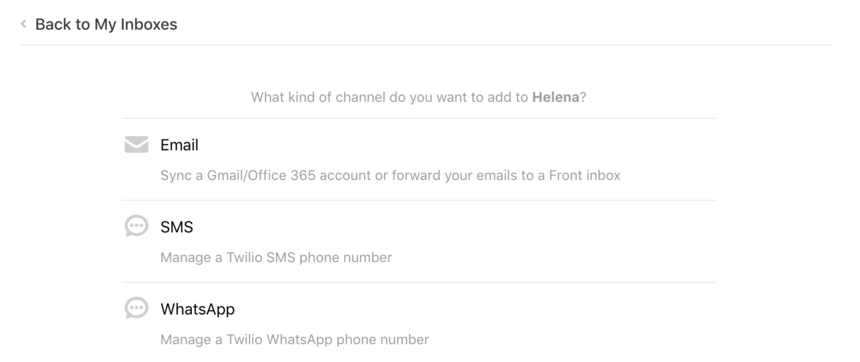Click the Sync a Gmail/Office 365 description

pyautogui.click(x=390, y=176)
